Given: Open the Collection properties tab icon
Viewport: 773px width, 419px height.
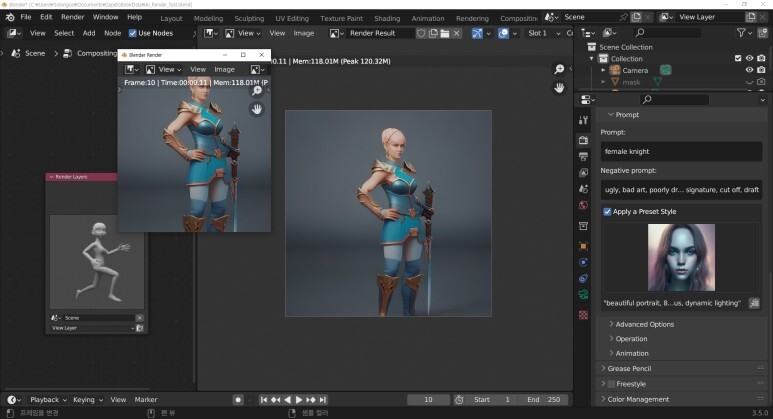Looking at the screenshot, I should (583, 226).
